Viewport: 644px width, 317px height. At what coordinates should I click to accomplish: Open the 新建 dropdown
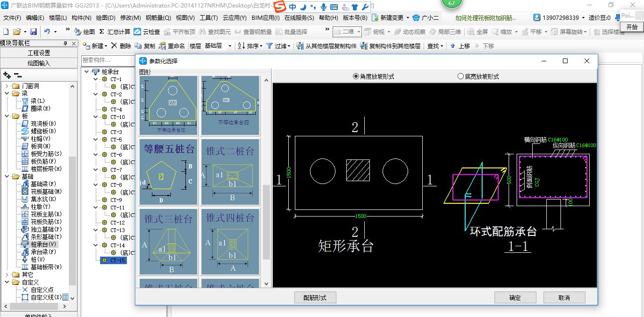pyautogui.click(x=107, y=46)
